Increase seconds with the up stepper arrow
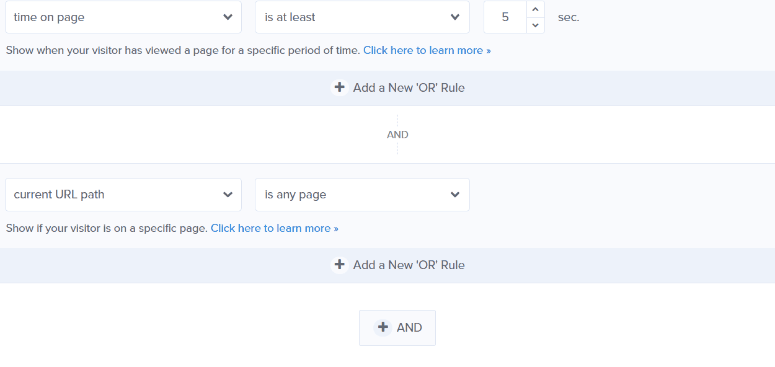This screenshot has width=775, height=367. click(x=535, y=9)
